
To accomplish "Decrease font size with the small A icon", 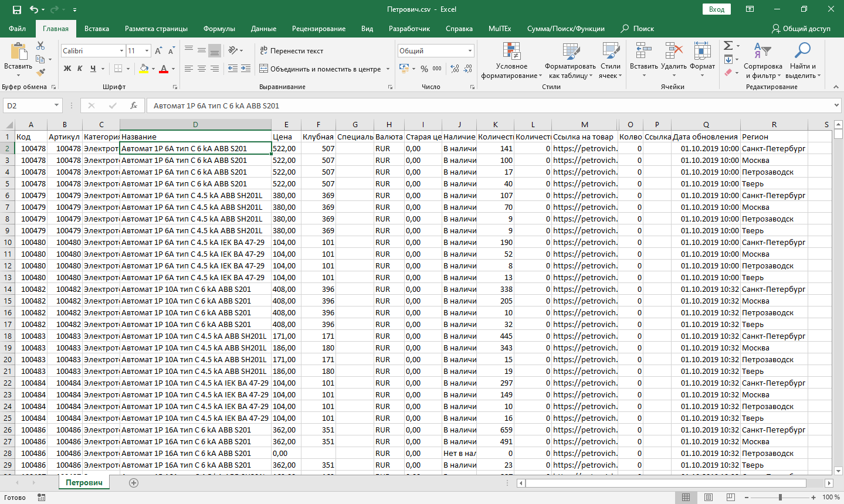I will [x=171, y=51].
